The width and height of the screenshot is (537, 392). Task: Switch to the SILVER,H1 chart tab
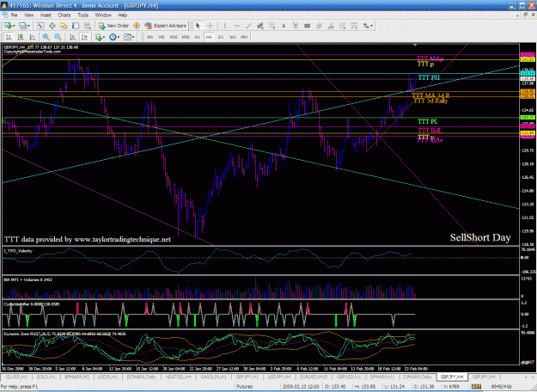(x=16, y=377)
